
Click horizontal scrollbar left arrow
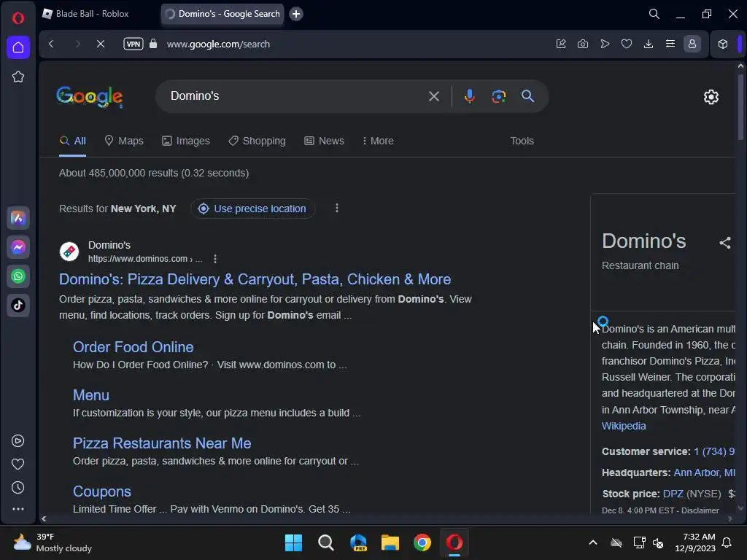[x=44, y=519]
